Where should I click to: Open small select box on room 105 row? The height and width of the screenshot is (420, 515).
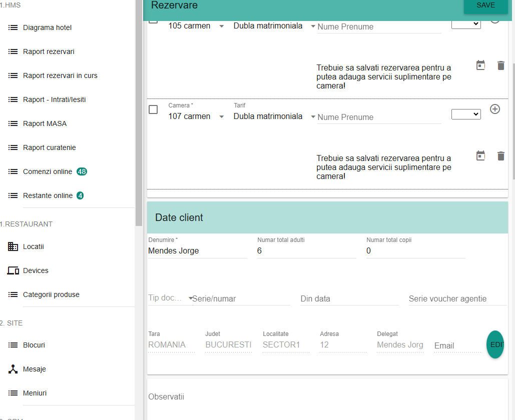[466, 24]
